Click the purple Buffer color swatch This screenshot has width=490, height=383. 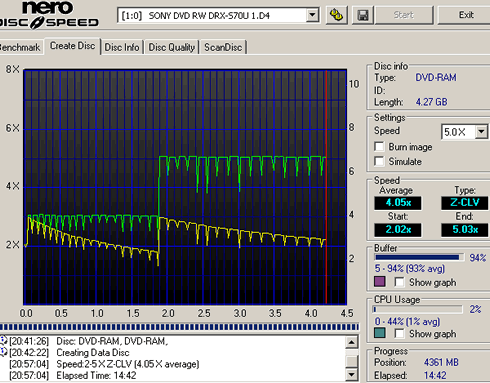(380, 282)
